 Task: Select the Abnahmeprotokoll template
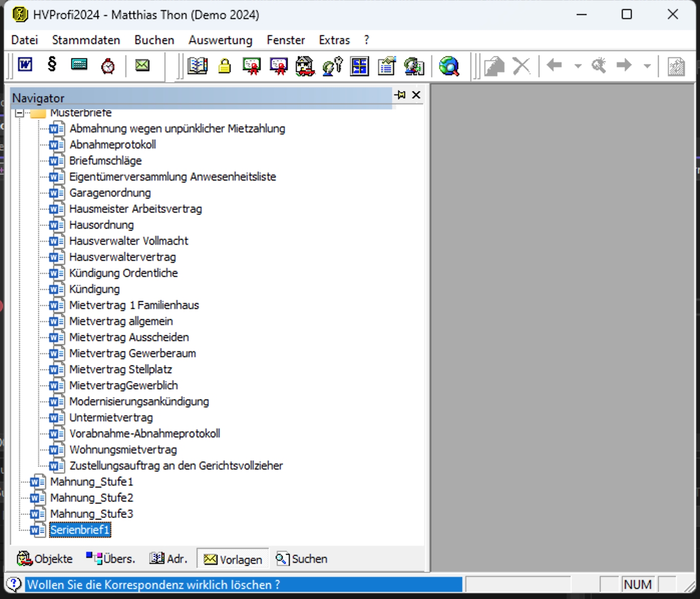[x=113, y=145]
